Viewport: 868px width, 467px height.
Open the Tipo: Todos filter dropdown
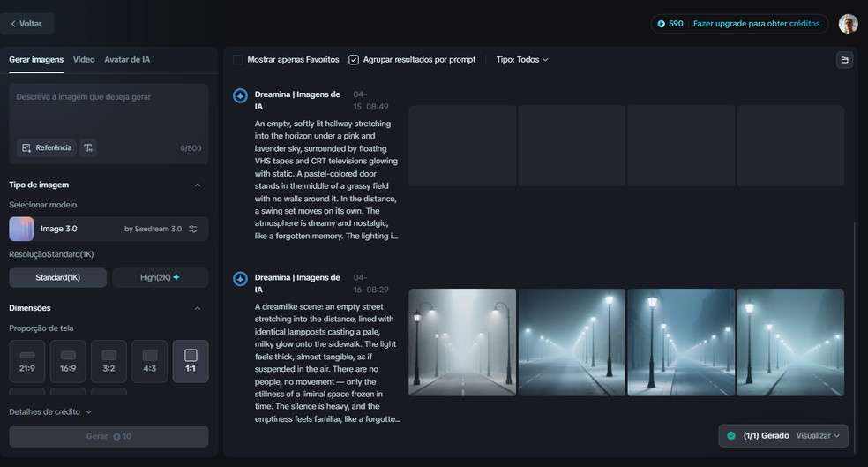tap(522, 60)
